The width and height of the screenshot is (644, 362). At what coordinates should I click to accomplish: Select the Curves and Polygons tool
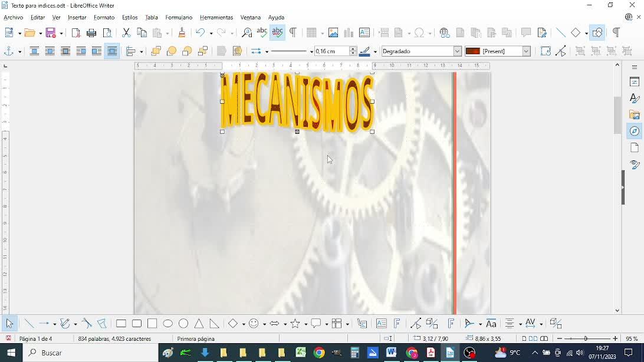click(x=65, y=324)
